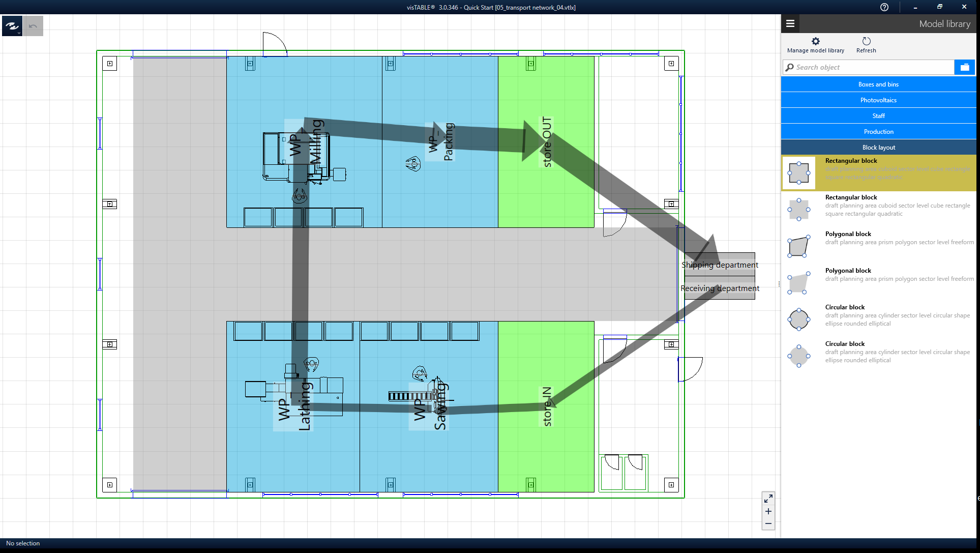Choose the outlined Circular block item
Viewport: 980px width, 553px height.
pyautogui.click(x=798, y=319)
